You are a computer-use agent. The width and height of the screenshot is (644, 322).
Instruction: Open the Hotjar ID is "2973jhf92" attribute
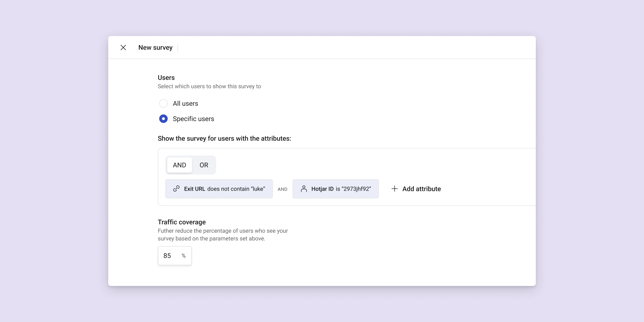341,189
